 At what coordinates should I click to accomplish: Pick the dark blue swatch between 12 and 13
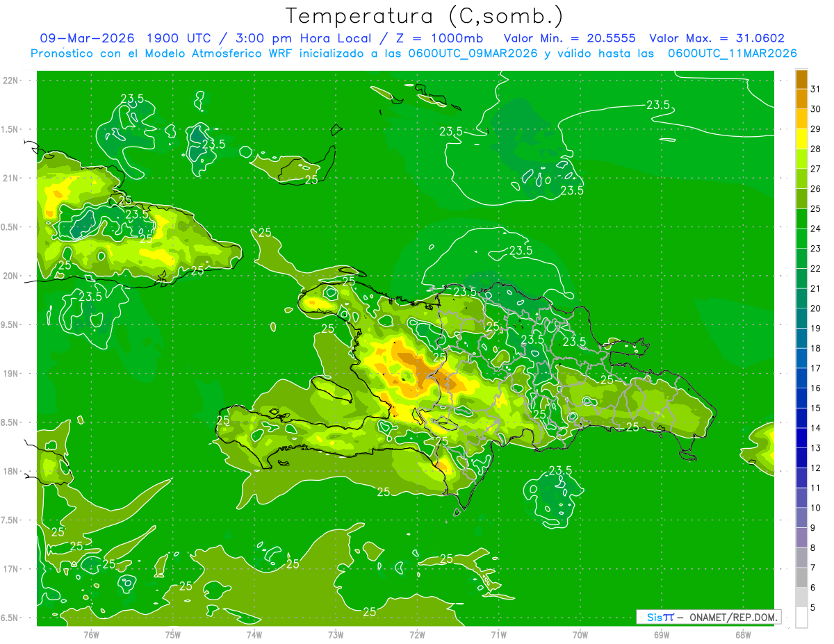[x=801, y=458]
